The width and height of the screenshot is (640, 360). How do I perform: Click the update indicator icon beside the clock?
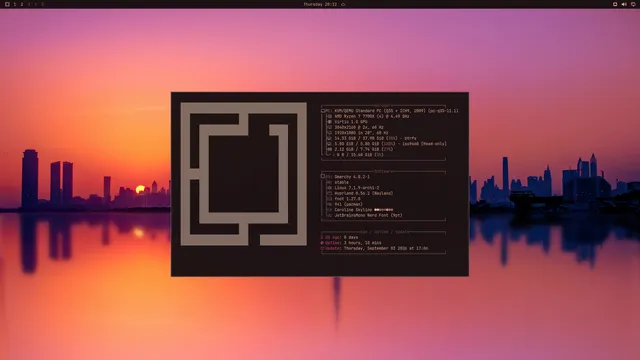click(x=343, y=4)
